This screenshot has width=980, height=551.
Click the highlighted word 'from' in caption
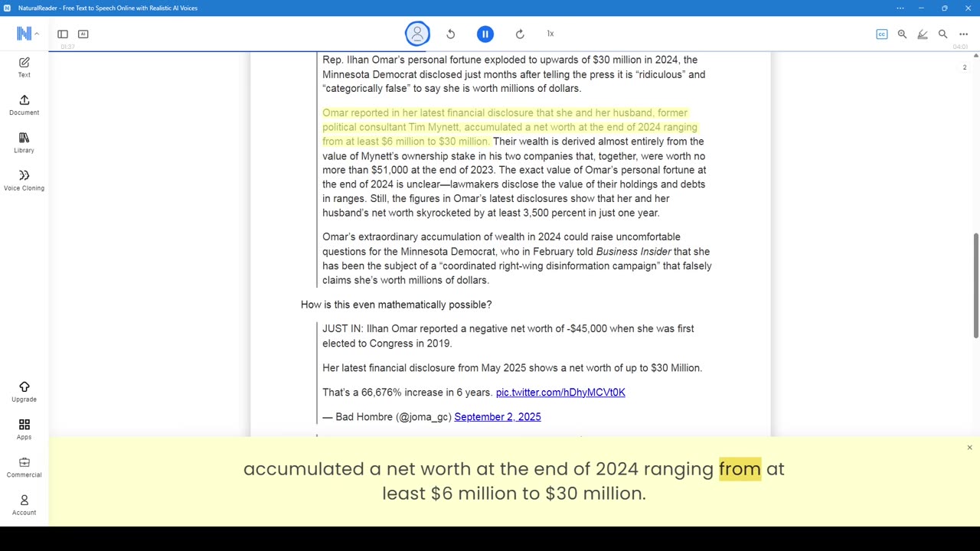click(740, 469)
